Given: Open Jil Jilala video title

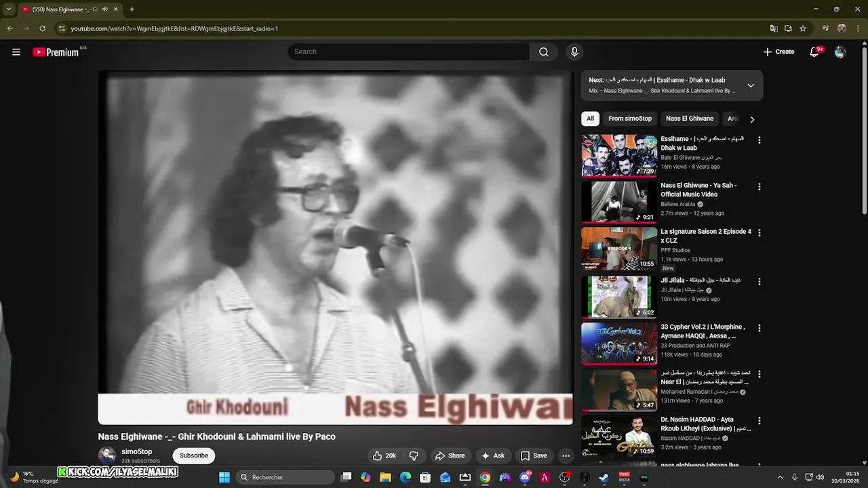Looking at the screenshot, I should pos(701,280).
